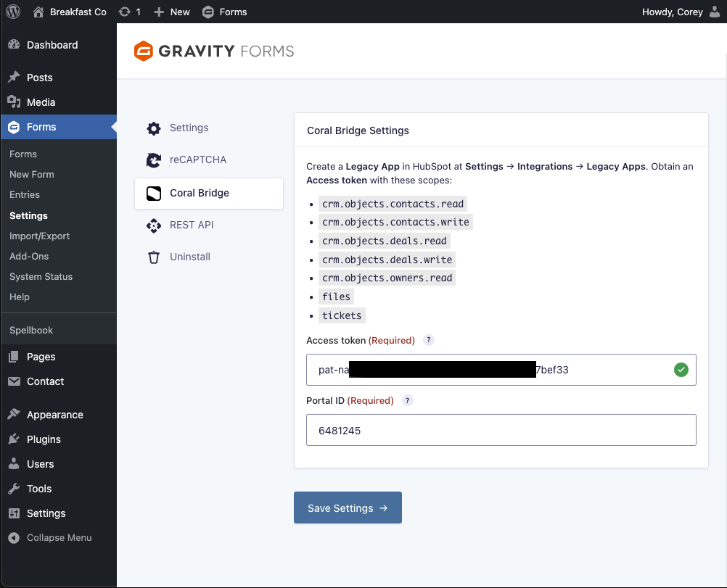Open the Howdy, Corey account menu
The height and width of the screenshot is (588, 727).
point(681,12)
